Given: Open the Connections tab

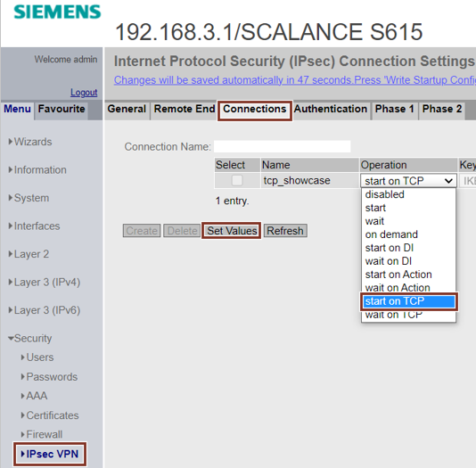Looking at the screenshot, I should [x=255, y=109].
